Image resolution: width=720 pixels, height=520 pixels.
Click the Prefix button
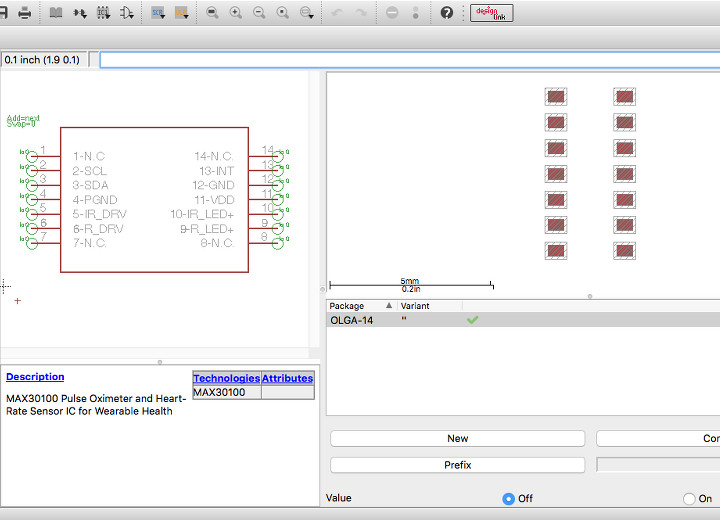pos(457,465)
